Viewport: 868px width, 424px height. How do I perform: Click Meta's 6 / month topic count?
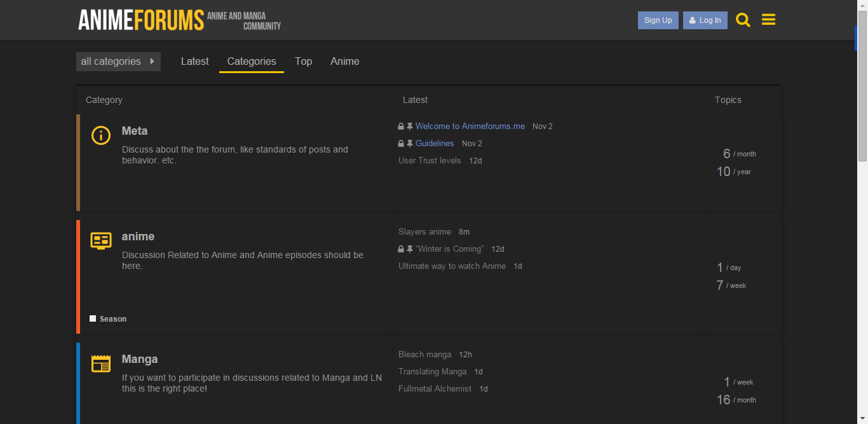tap(740, 154)
